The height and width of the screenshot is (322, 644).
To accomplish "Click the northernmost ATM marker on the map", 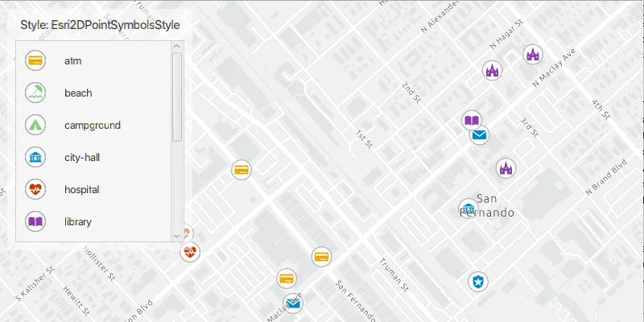I will point(241,170).
